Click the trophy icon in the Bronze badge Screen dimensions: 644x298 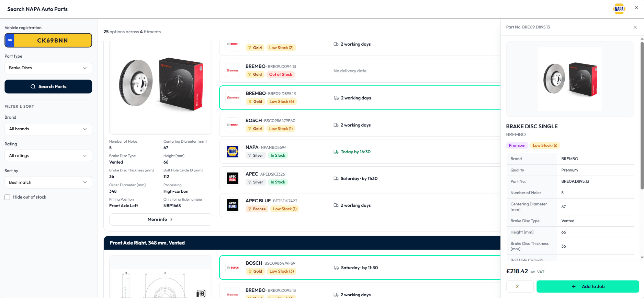click(x=250, y=209)
